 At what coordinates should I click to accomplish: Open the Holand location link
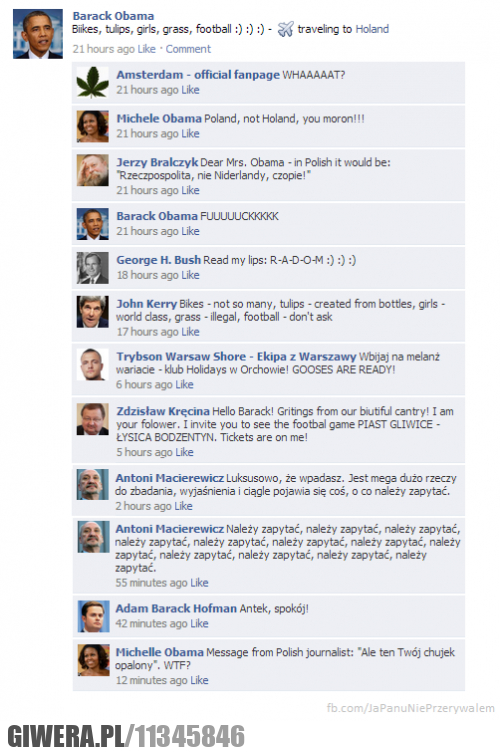[x=372, y=29]
